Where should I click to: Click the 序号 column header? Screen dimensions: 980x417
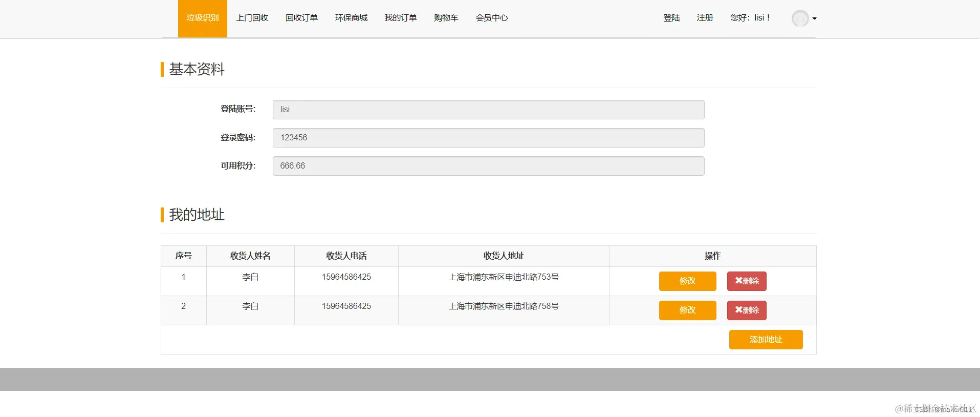[184, 256]
